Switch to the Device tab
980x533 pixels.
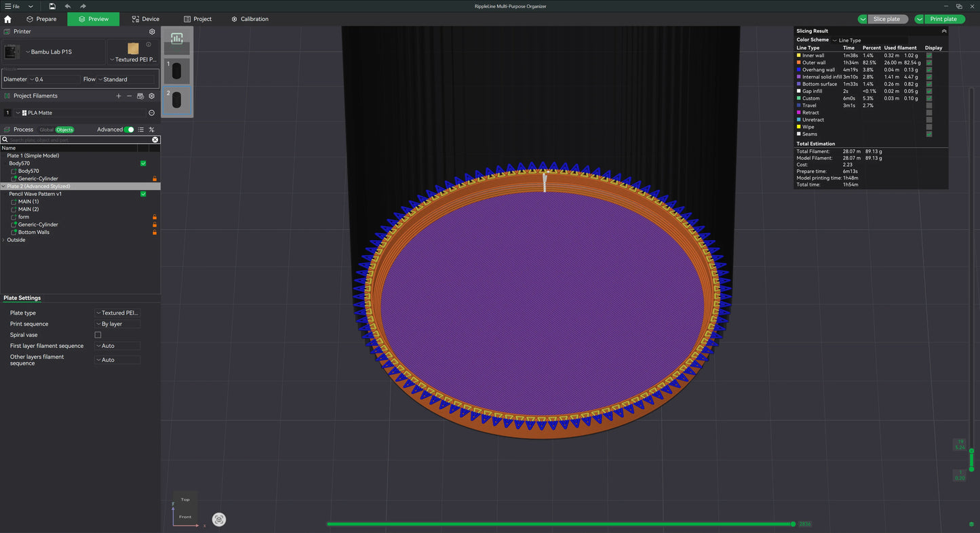146,19
